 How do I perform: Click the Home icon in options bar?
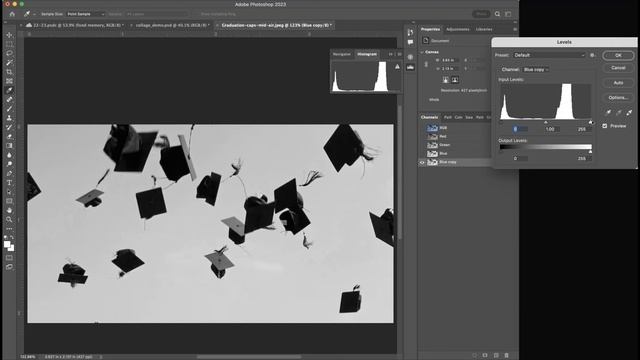(12, 14)
